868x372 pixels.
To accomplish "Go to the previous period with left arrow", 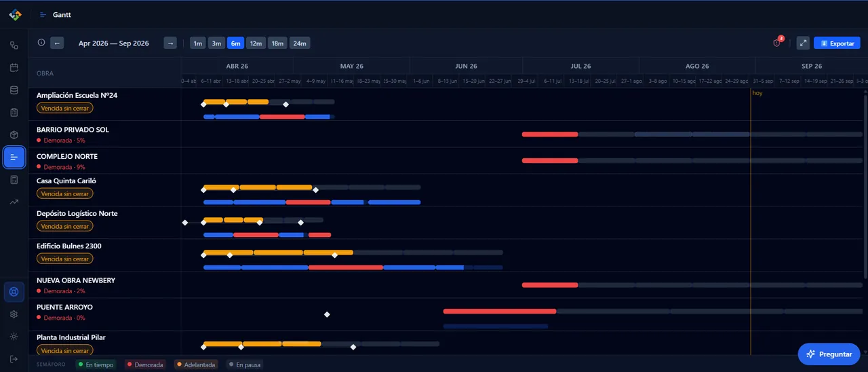I will point(57,43).
